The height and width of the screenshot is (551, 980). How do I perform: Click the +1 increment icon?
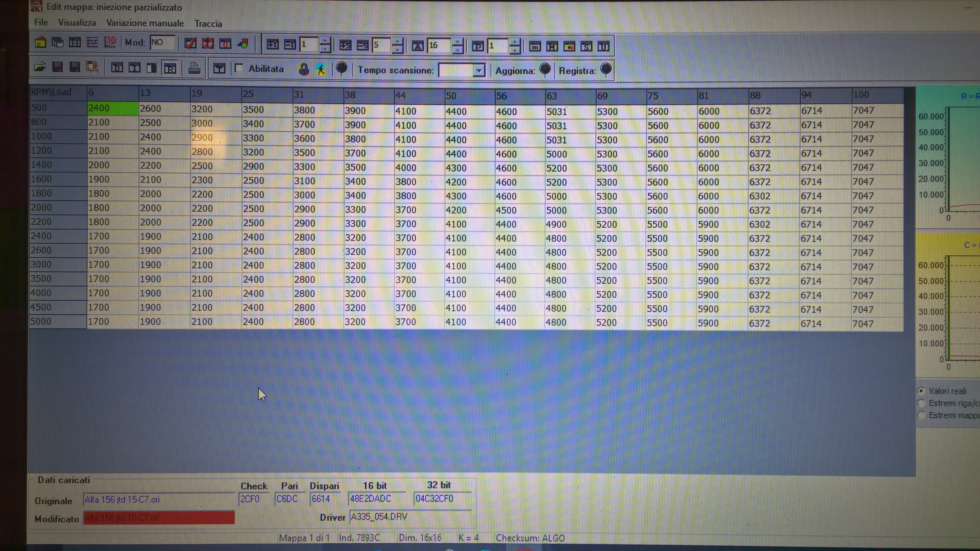pos(272,45)
